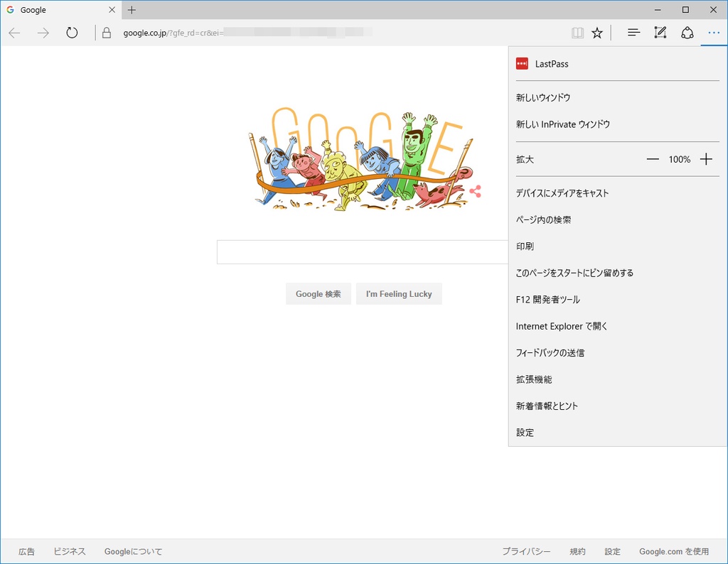
Task: Click the Google search input box
Action: [363, 252]
